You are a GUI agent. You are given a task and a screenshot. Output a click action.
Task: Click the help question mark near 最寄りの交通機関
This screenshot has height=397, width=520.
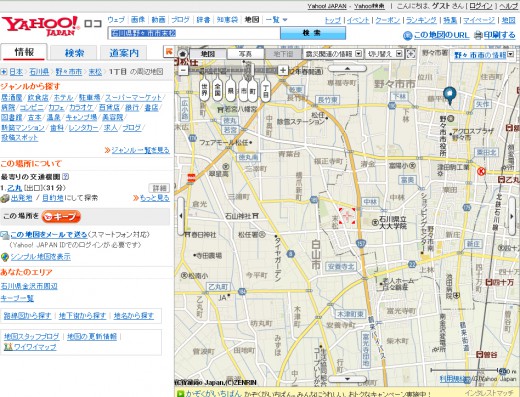pyautogui.click(x=65, y=177)
